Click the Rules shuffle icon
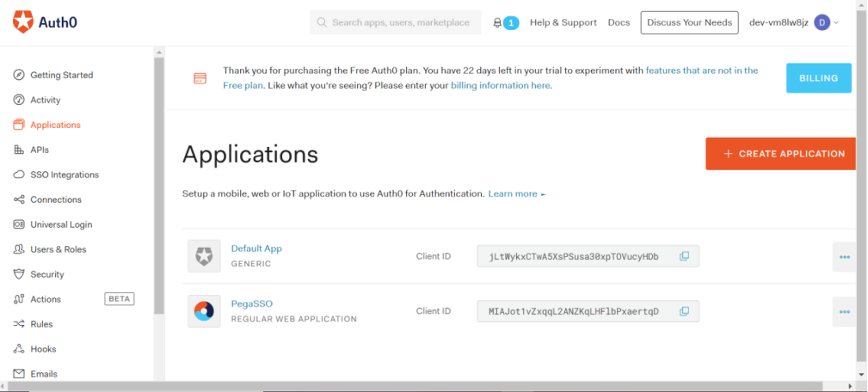This screenshot has height=392, width=868. point(20,324)
